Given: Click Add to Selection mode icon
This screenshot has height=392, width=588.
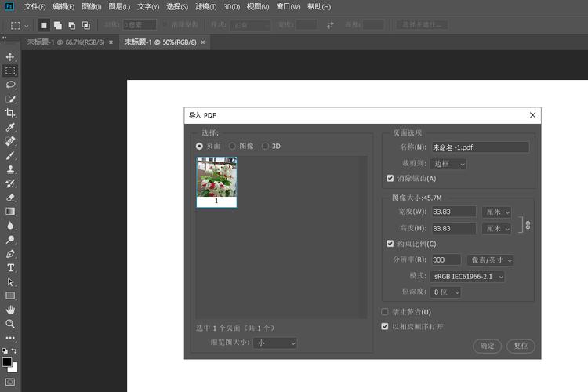Looking at the screenshot, I should coord(58,26).
